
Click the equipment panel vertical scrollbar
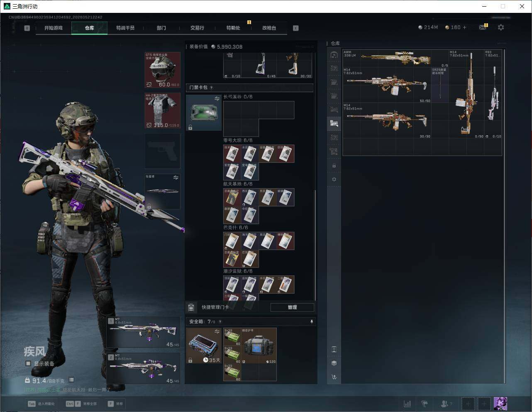point(315,245)
